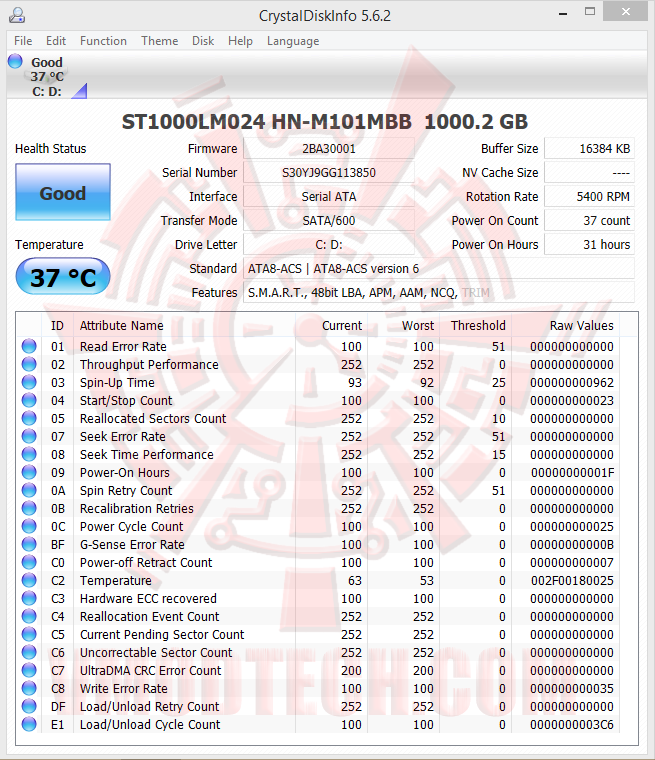Click the Threshold column header
Image resolution: width=655 pixels, height=760 pixels.
[x=476, y=325]
